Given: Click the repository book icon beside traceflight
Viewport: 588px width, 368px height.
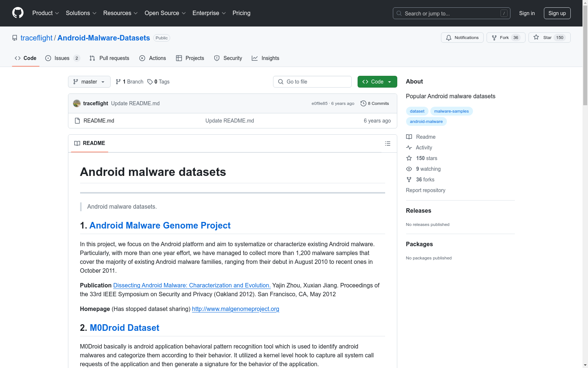Looking at the screenshot, I should click(15, 38).
